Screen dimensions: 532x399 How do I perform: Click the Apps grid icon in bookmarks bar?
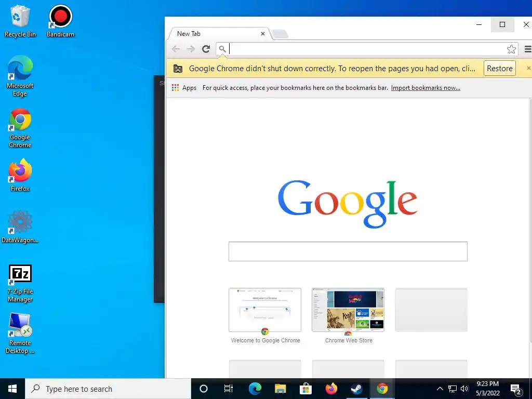[x=175, y=88]
